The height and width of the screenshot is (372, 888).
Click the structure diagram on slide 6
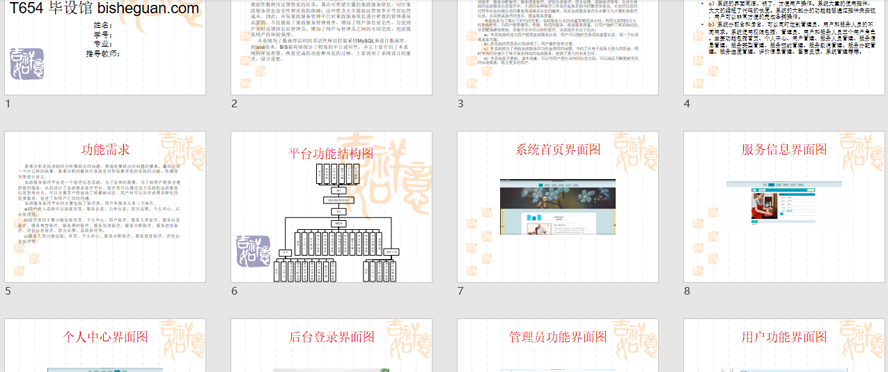336,223
